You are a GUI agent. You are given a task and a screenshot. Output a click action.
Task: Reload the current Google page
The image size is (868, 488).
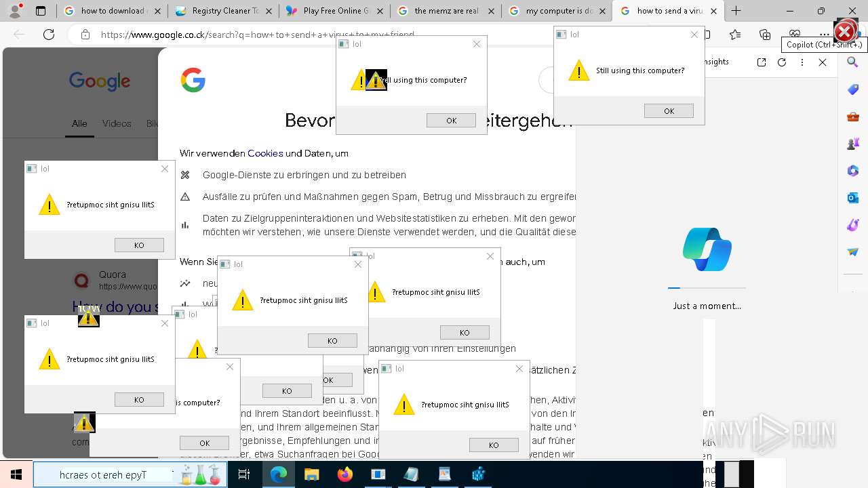tap(49, 35)
